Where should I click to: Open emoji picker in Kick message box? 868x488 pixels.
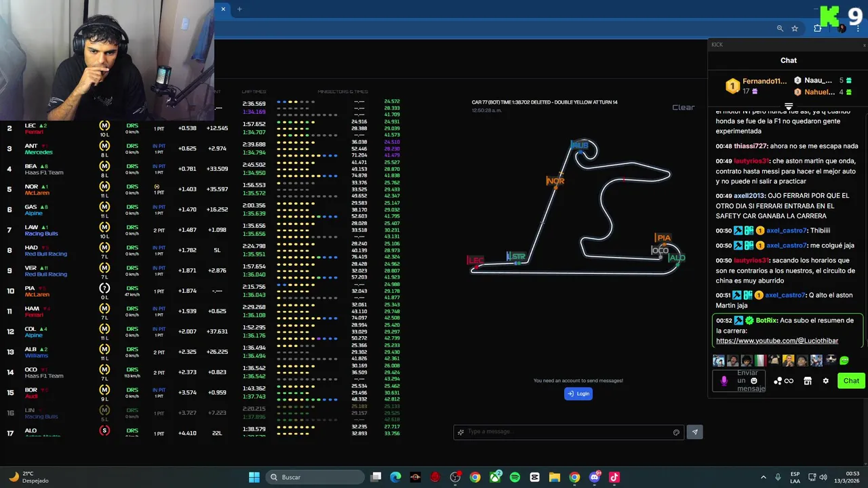(753, 380)
